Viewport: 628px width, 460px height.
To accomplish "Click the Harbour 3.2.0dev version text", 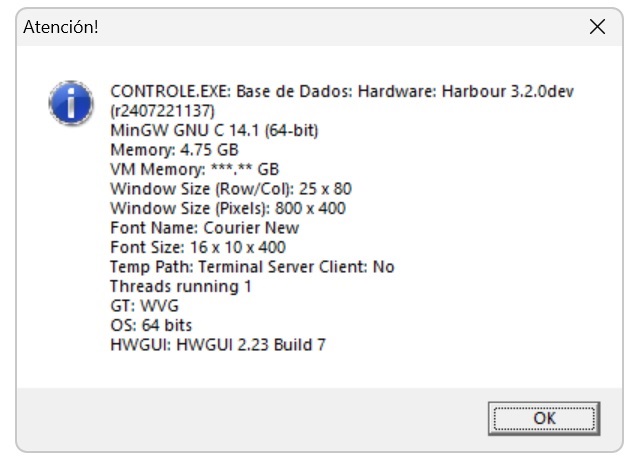I will coord(512,91).
